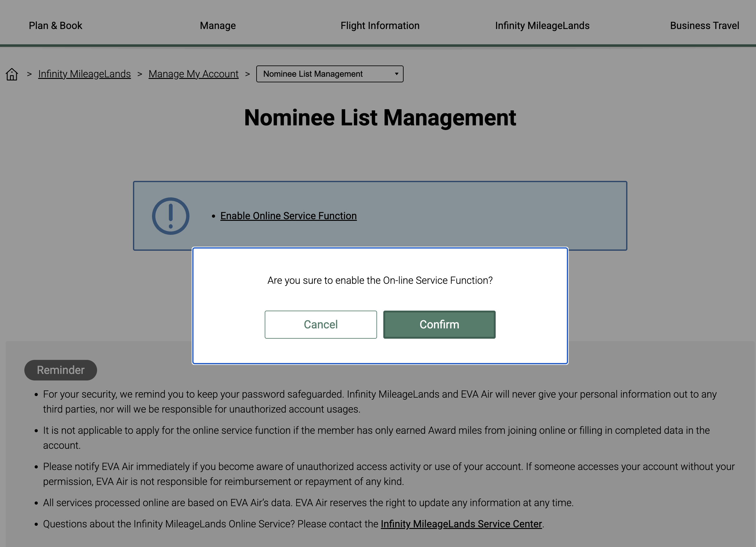Click the Reminder badge label
Screen dimensions: 756x547
(61, 370)
